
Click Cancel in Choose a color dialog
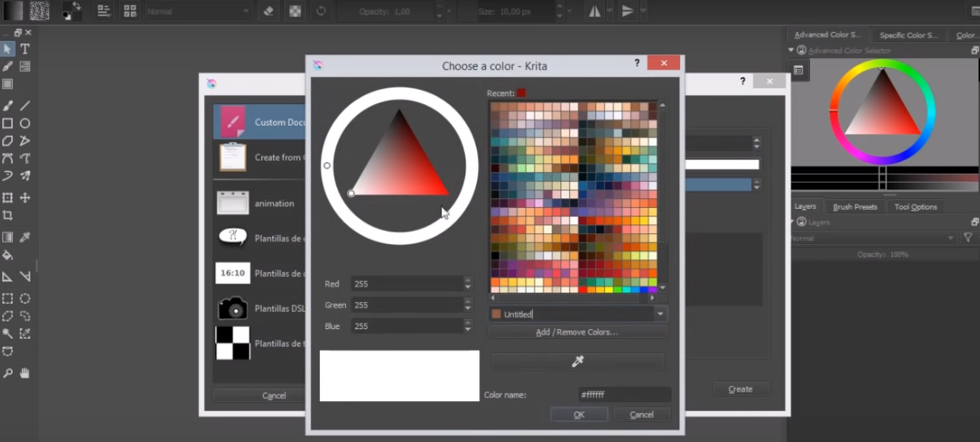pos(641,415)
